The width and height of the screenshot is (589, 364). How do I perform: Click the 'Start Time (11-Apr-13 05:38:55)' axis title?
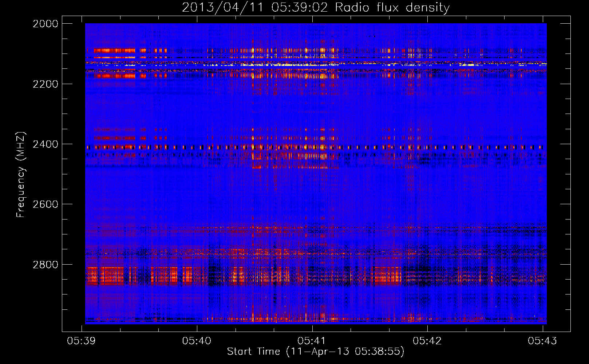(316, 352)
